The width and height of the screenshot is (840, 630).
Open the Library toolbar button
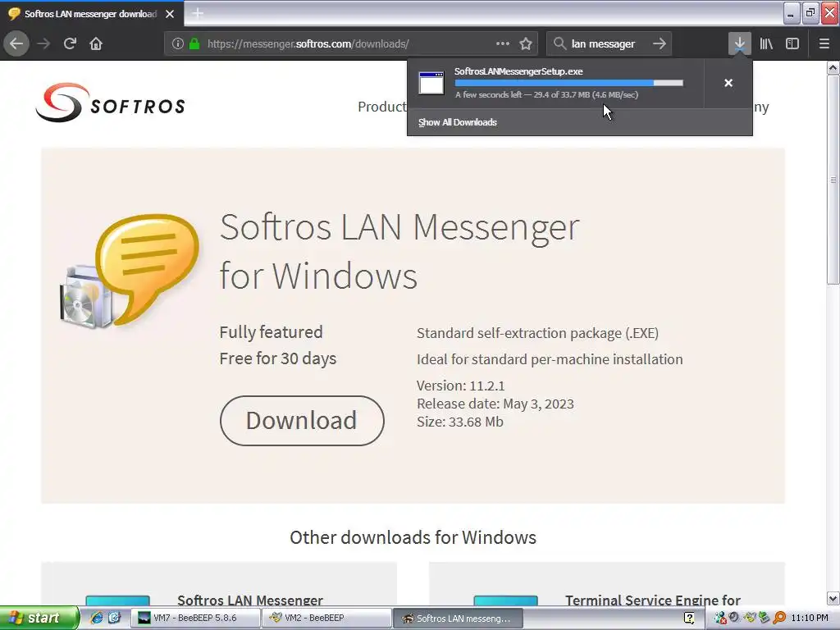click(x=766, y=44)
